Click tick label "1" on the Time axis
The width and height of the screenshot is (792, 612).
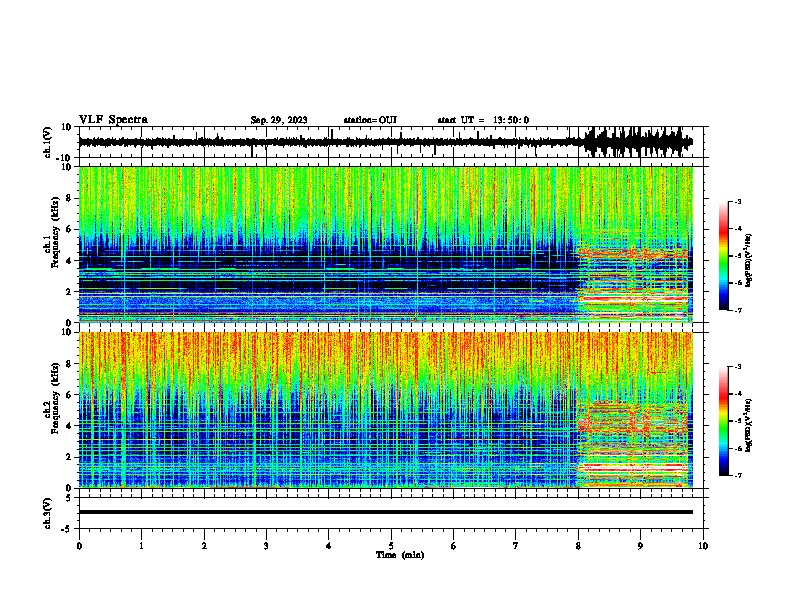click(141, 546)
